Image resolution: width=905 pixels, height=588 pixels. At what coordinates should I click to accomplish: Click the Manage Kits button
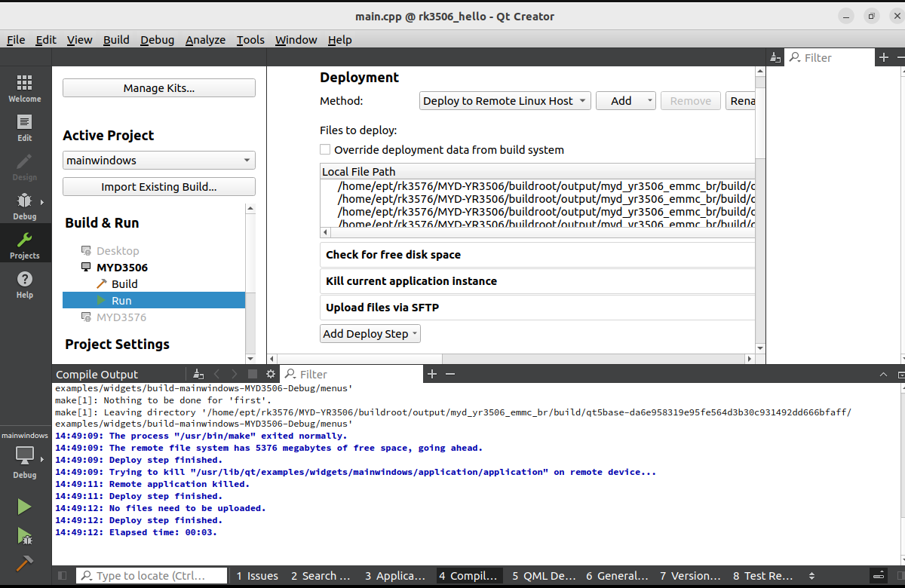[159, 88]
